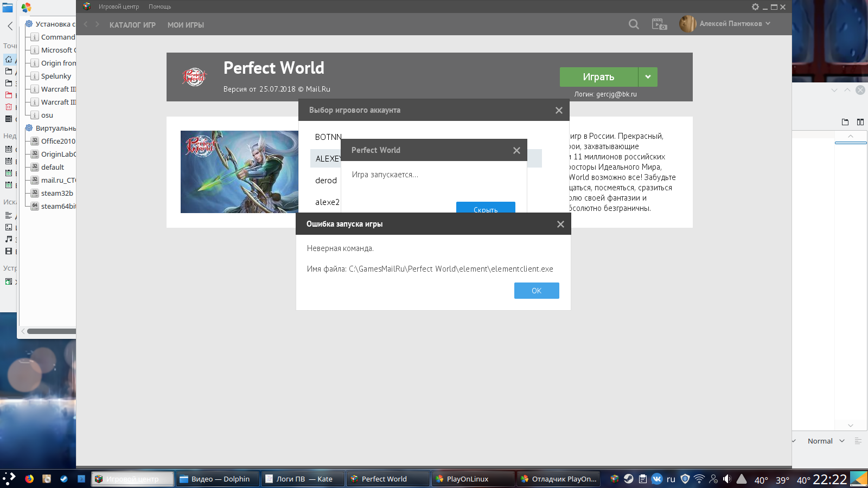Click the search magnifier icon in Game Center
Viewport: 868px width, 488px height.
coord(633,24)
